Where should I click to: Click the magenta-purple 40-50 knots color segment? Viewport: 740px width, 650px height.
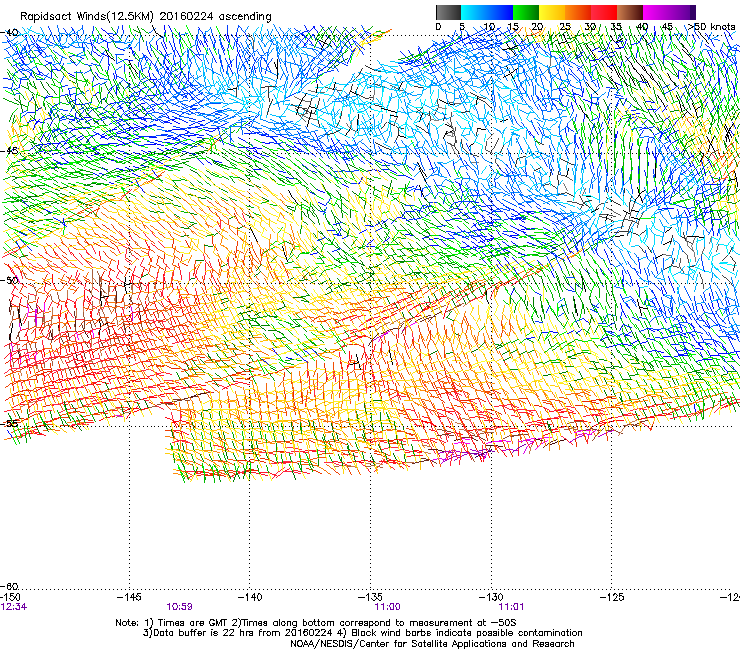point(669,12)
